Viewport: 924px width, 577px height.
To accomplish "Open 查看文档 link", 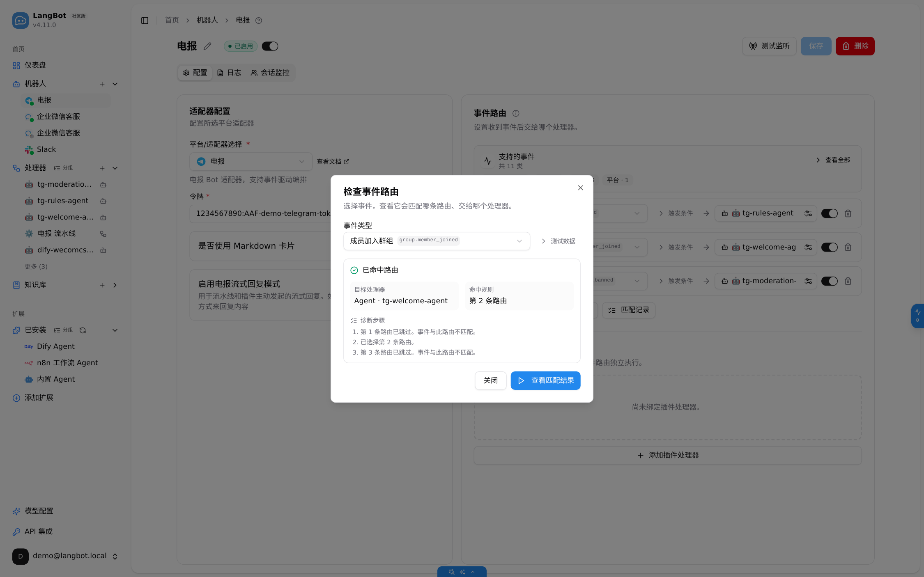I will click(333, 162).
